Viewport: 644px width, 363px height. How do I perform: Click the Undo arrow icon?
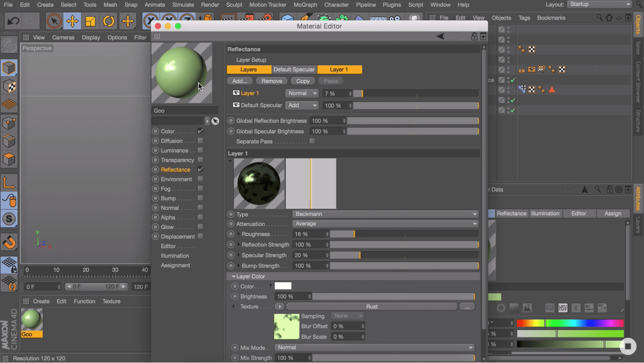(13, 21)
